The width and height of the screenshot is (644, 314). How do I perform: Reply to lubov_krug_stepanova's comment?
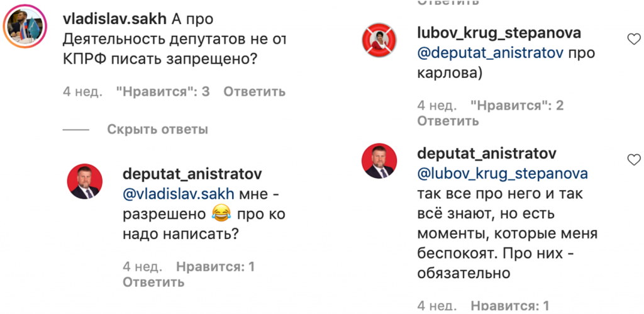(448, 121)
